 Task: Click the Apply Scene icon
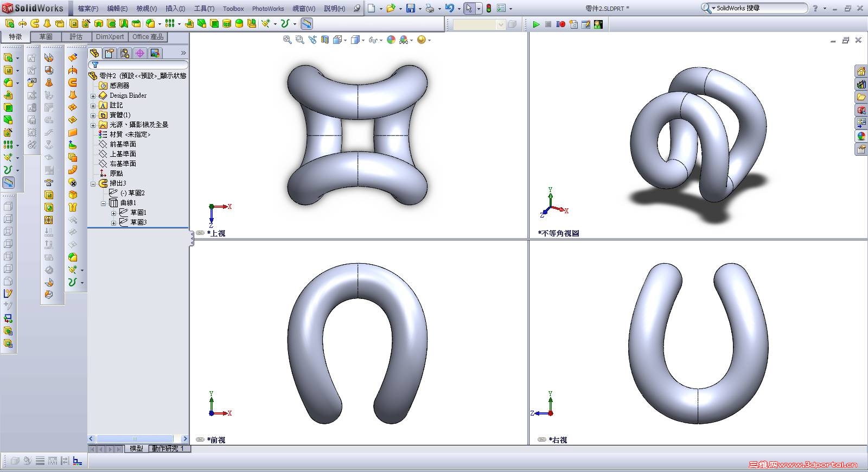coord(404,40)
